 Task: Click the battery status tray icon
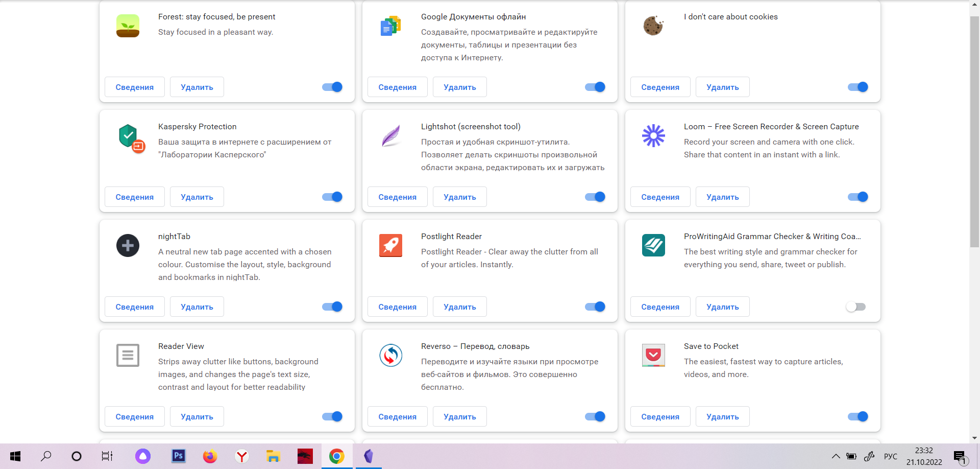coord(851,456)
